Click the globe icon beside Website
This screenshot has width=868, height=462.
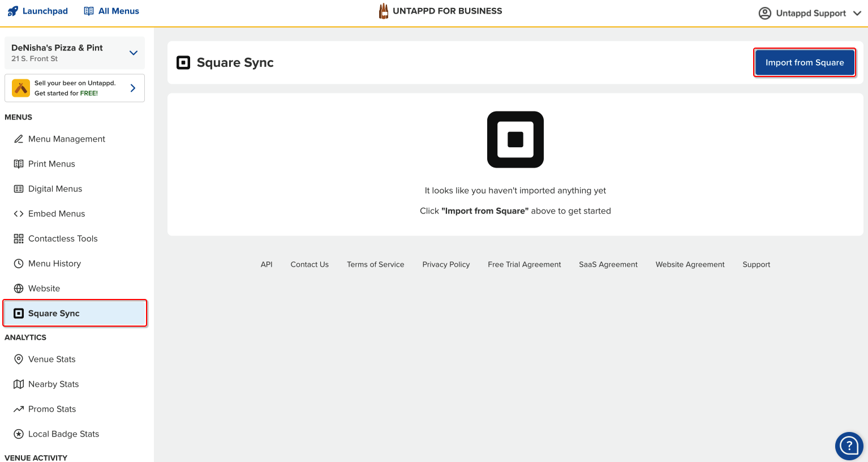coord(19,289)
